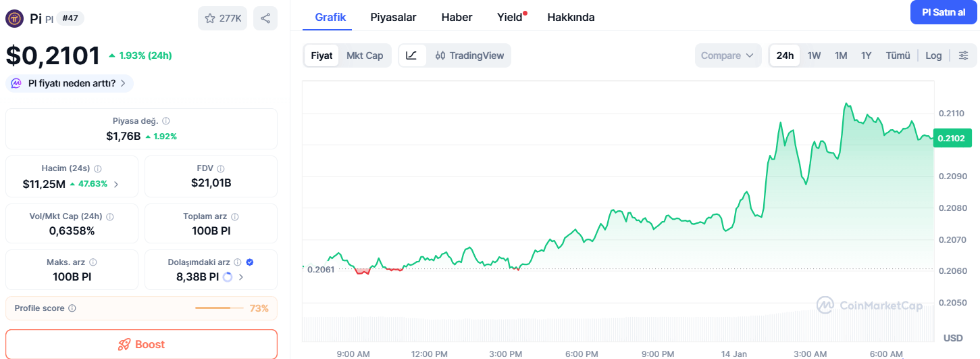
Task: Open the Piyasalar tab
Action: 393,17
